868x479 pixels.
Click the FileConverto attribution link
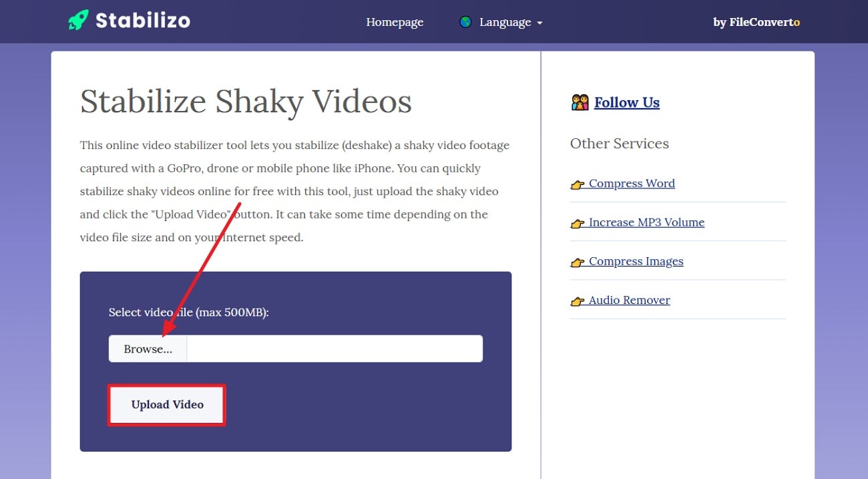756,21
